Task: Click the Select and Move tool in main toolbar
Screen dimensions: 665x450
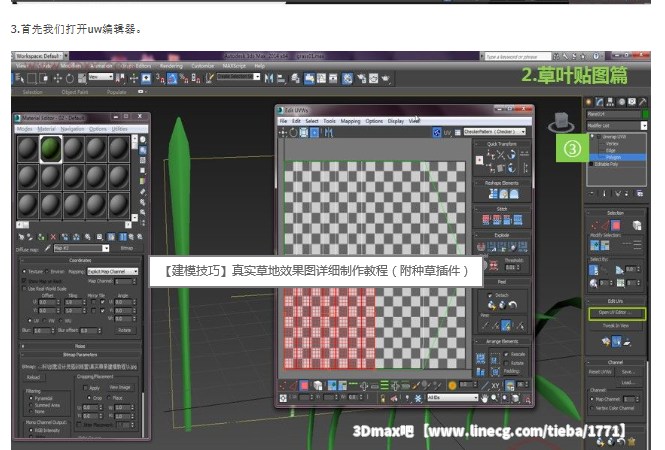Action: click(57, 78)
